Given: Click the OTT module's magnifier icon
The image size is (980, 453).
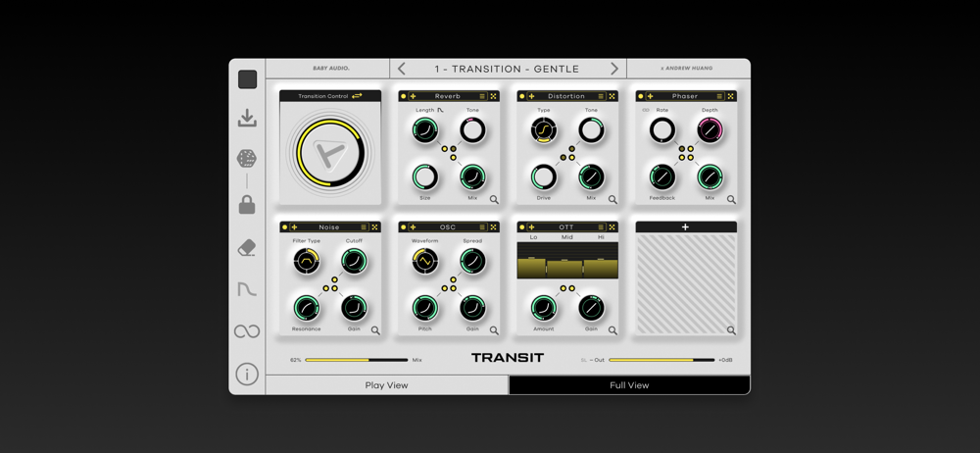Looking at the screenshot, I should tap(612, 330).
